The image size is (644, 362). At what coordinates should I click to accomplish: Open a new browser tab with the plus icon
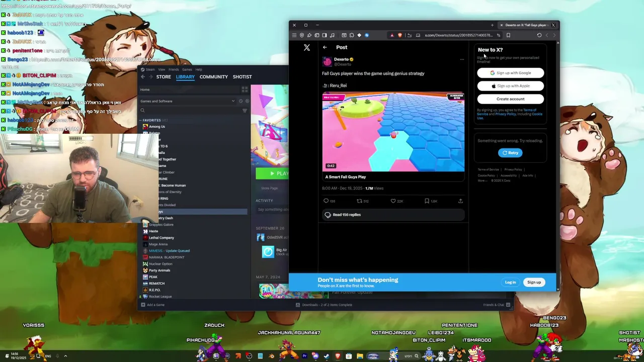[492, 25]
